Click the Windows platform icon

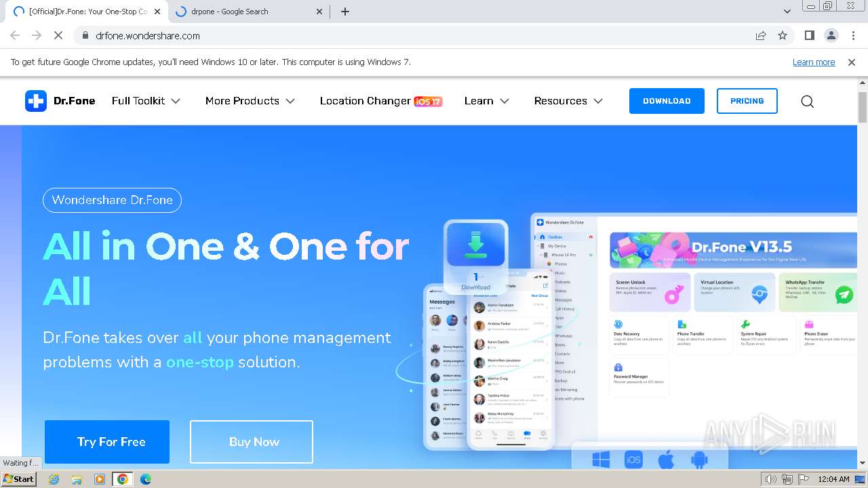(x=601, y=460)
